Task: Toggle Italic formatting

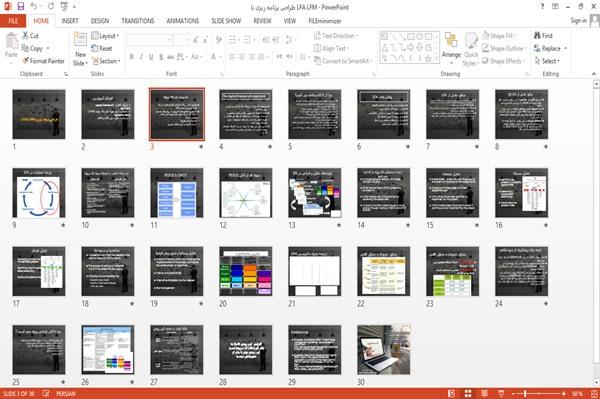Action: 141,57
